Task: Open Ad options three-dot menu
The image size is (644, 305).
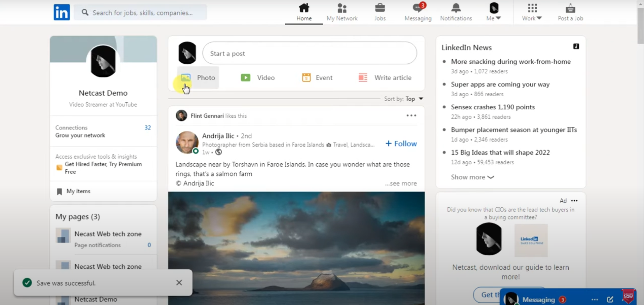Action: [574, 201]
